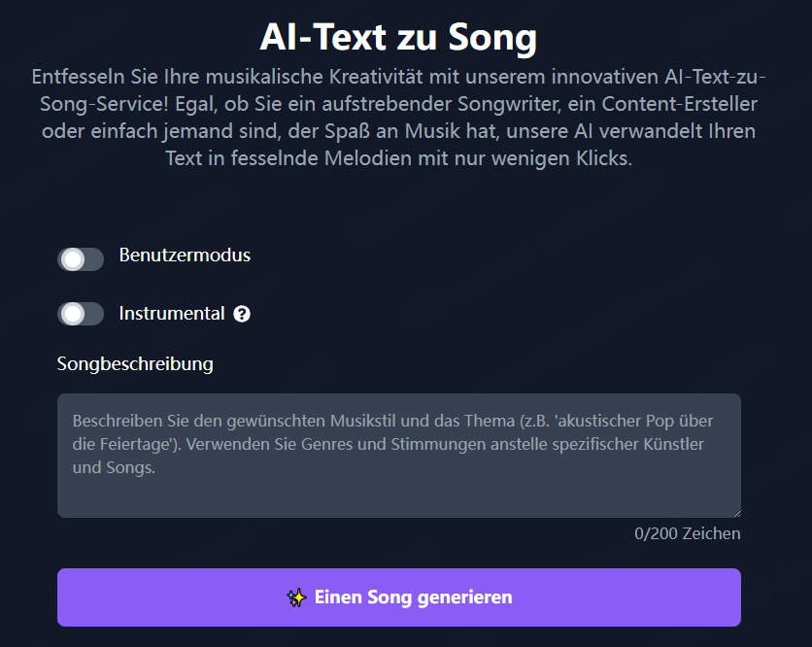Click the Instrumental text label
Screen dimensions: 812x647
171,313
